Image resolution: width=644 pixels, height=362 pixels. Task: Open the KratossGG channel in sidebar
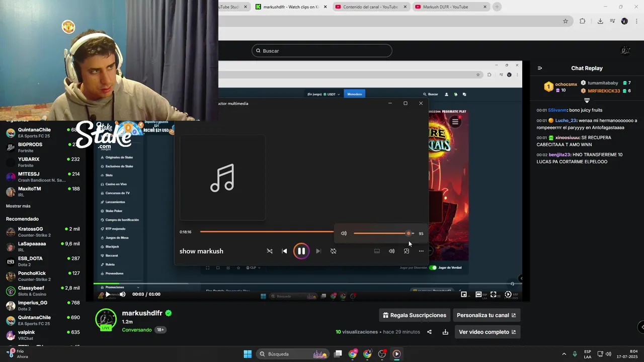[x=43, y=232]
